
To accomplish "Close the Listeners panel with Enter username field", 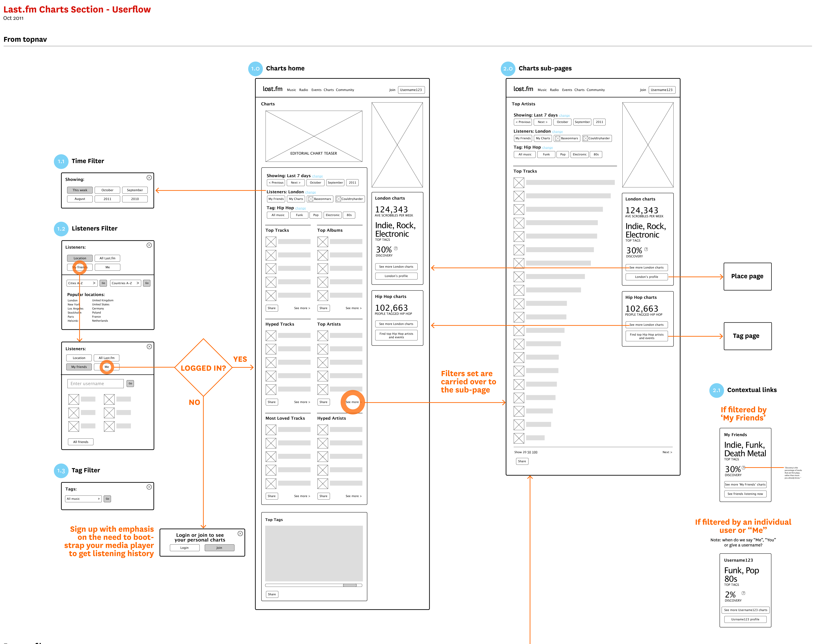I will (149, 346).
